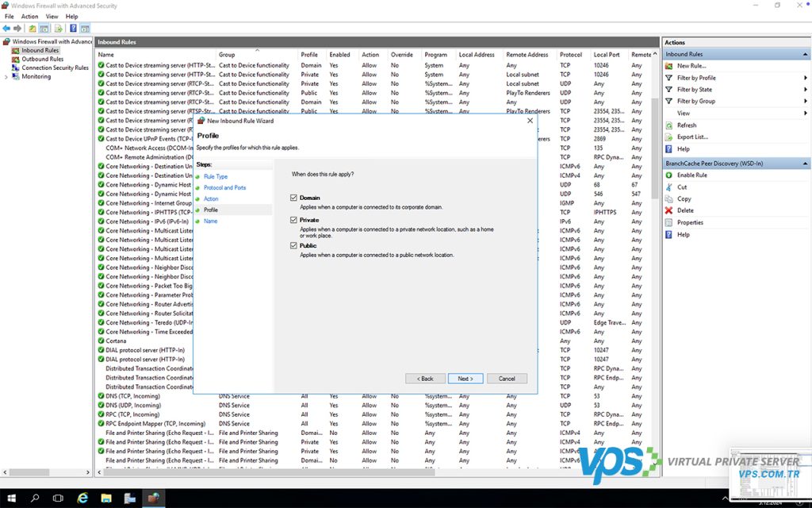Click the green Enable Rule icon

click(x=669, y=175)
